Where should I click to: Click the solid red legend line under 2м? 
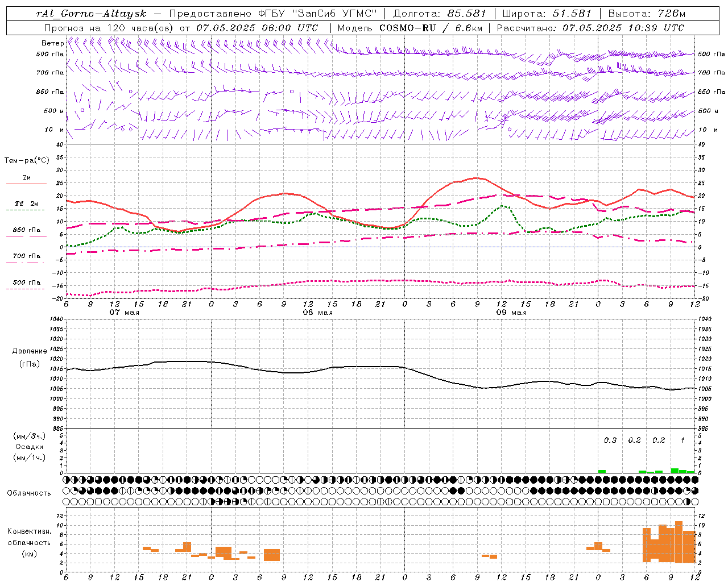pyautogui.click(x=26, y=184)
